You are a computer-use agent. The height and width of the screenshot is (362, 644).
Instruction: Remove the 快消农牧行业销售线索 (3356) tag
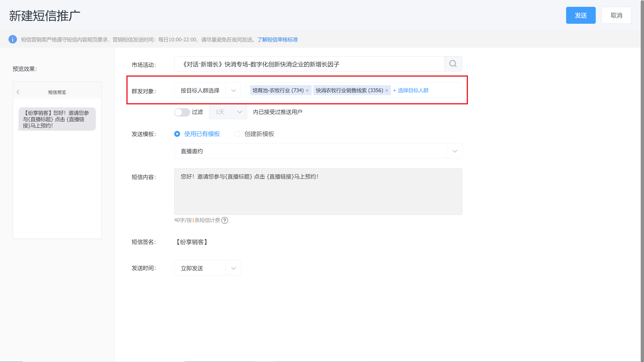(386, 90)
